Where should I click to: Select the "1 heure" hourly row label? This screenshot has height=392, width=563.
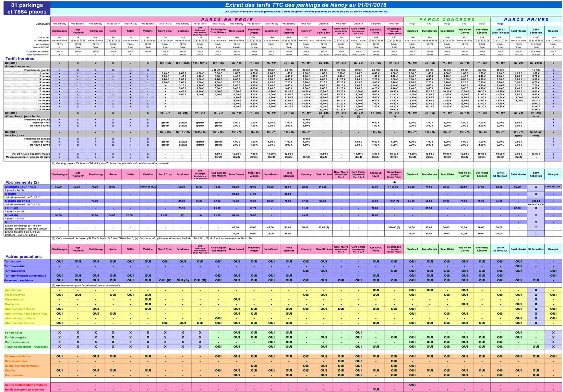point(44,73)
